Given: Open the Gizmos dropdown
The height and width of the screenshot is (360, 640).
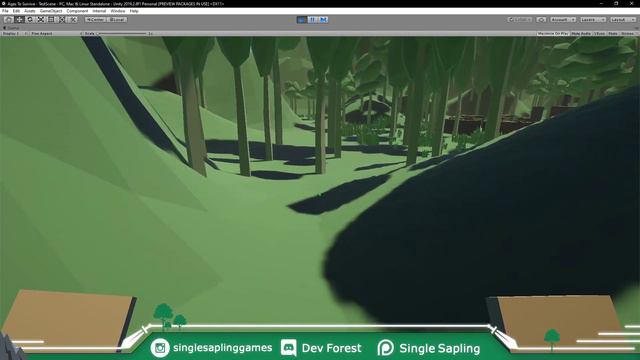Looking at the screenshot, I should click(628, 33).
